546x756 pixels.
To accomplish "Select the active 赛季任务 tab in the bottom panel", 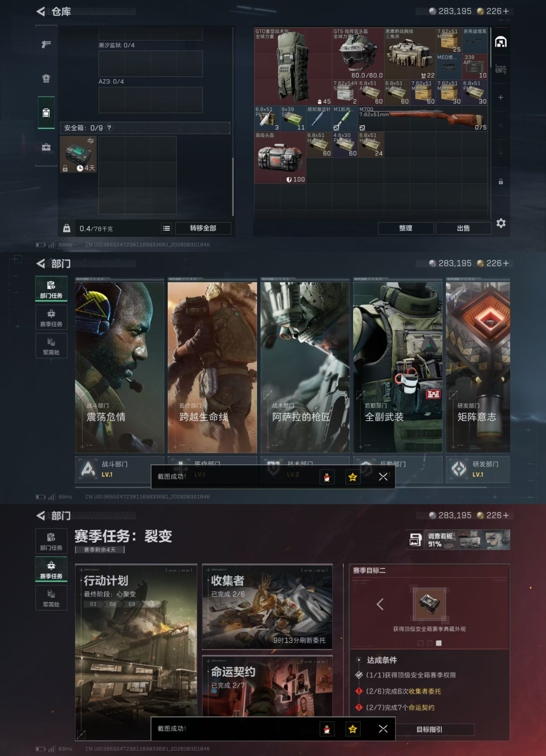I will tap(51, 569).
